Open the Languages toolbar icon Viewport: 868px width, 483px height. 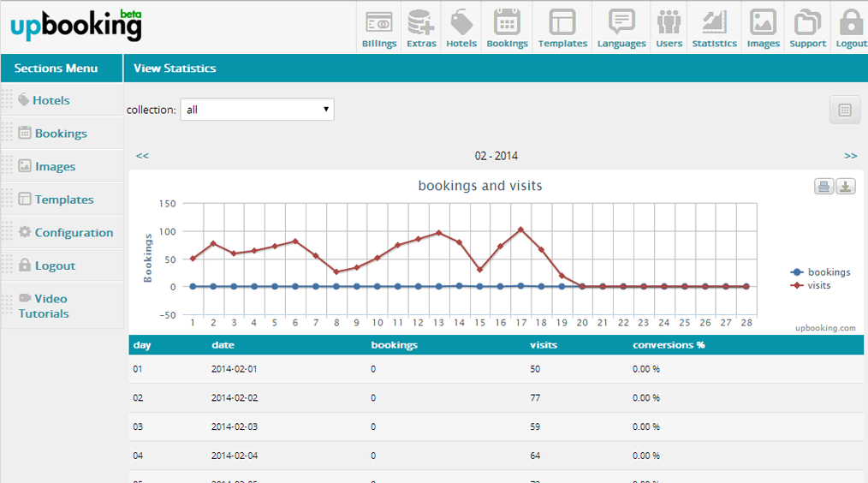621,27
